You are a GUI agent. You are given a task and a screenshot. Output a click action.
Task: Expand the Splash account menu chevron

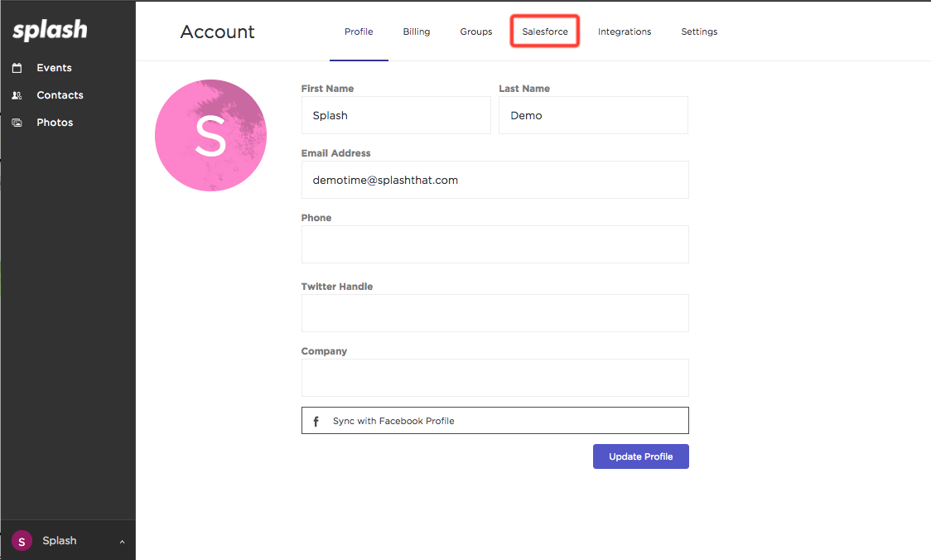pos(123,542)
